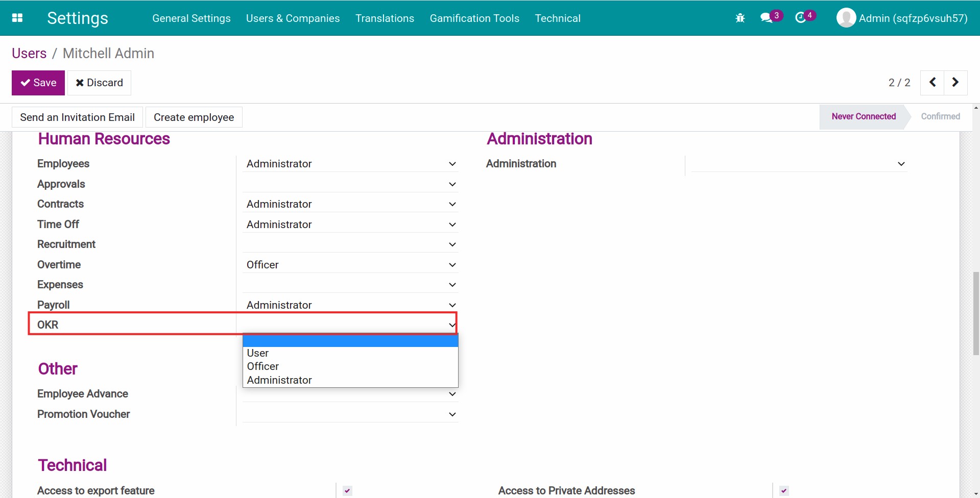Go to the previous record with left arrow
Viewport: 980px width, 498px height.
tap(932, 82)
